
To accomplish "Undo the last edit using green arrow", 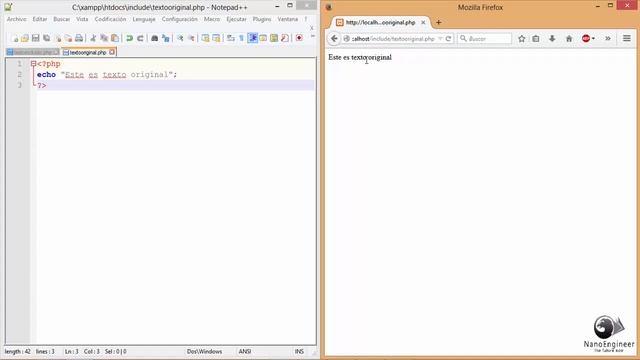I will point(129,38).
